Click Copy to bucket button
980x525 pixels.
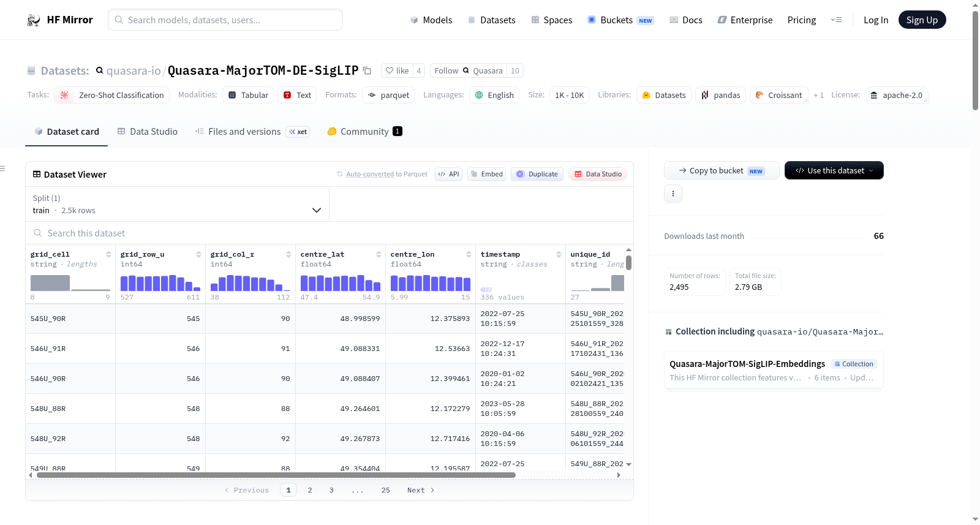coord(722,170)
